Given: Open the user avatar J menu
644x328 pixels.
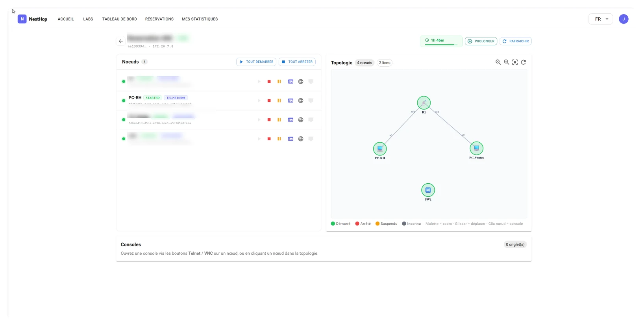Looking at the screenshot, I should [624, 19].
